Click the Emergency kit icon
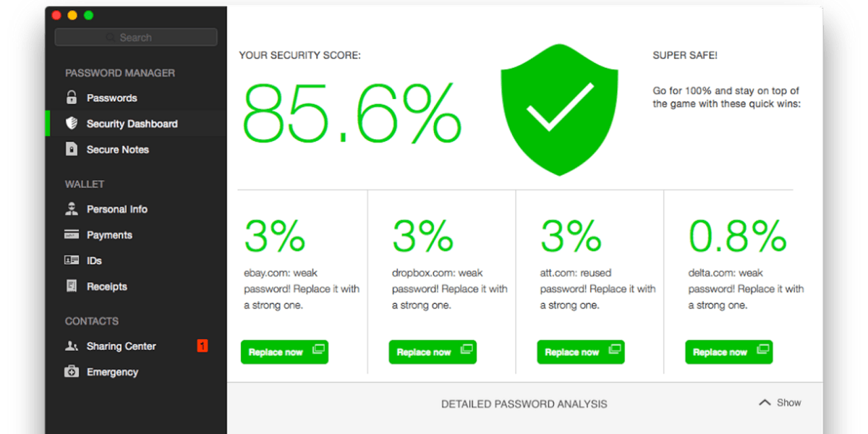Screen dimensions: 868x434 [72, 372]
